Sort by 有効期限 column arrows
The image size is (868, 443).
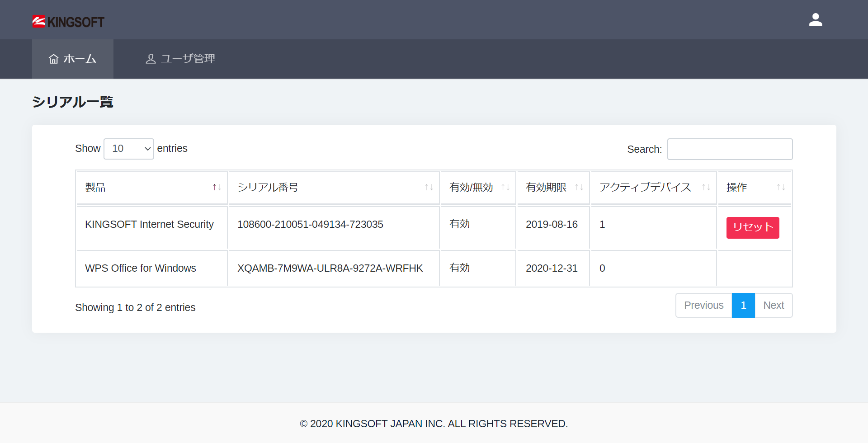click(579, 187)
